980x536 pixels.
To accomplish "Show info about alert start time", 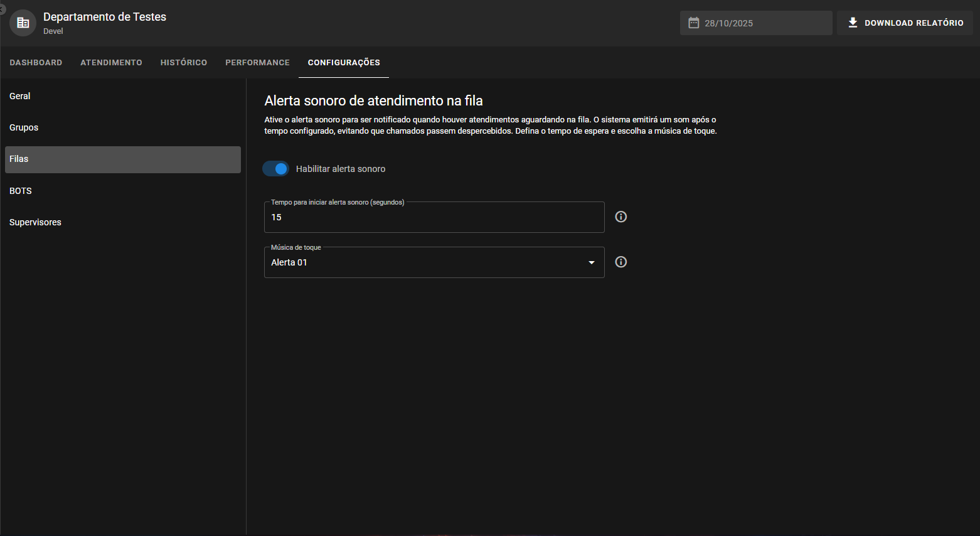I will tap(620, 217).
